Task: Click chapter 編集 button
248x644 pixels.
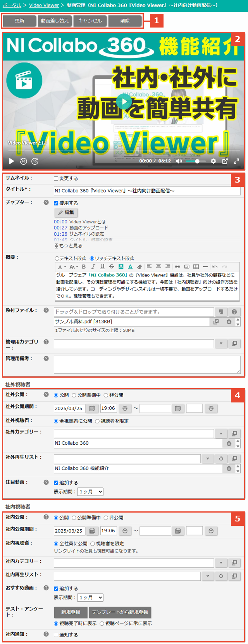Action: point(66,212)
